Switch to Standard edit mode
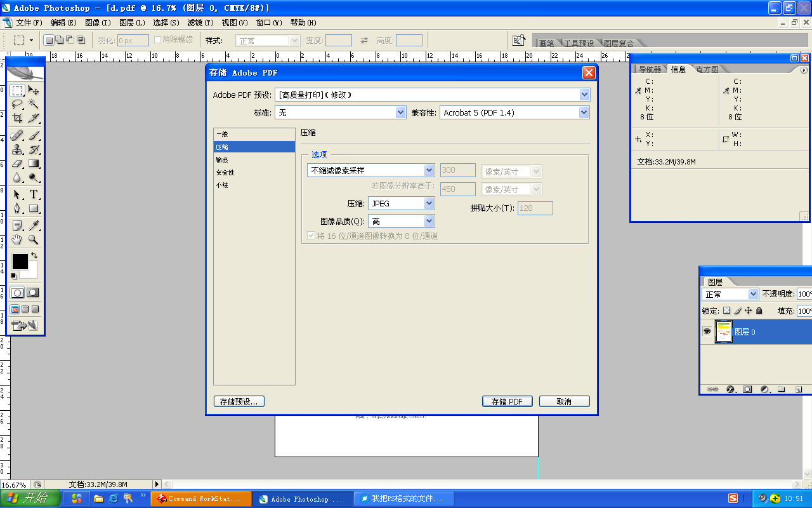Image resolution: width=812 pixels, height=508 pixels. (x=18, y=293)
